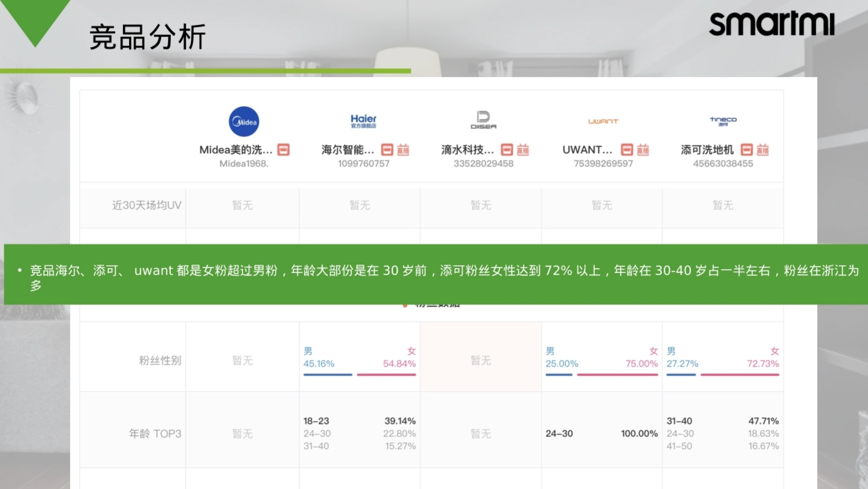Click UWANT's blue male gender bar
The height and width of the screenshot is (489, 868).
tap(559, 375)
